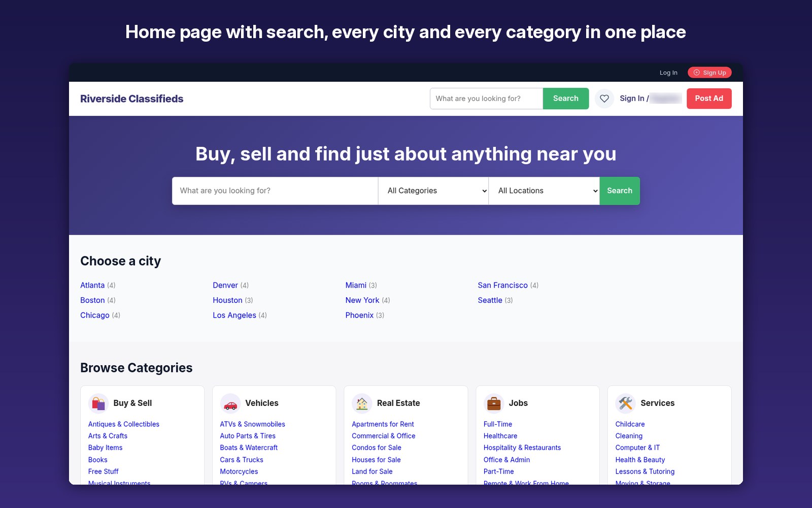Viewport: 812px width, 508px height.
Task: Open the Free Stuff category
Action: [x=104, y=471]
